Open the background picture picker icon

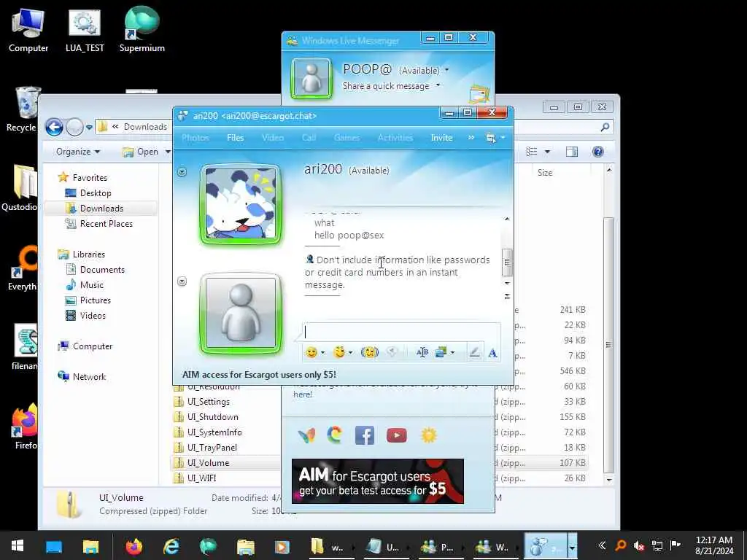pyautogui.click(x=441, y=352)
